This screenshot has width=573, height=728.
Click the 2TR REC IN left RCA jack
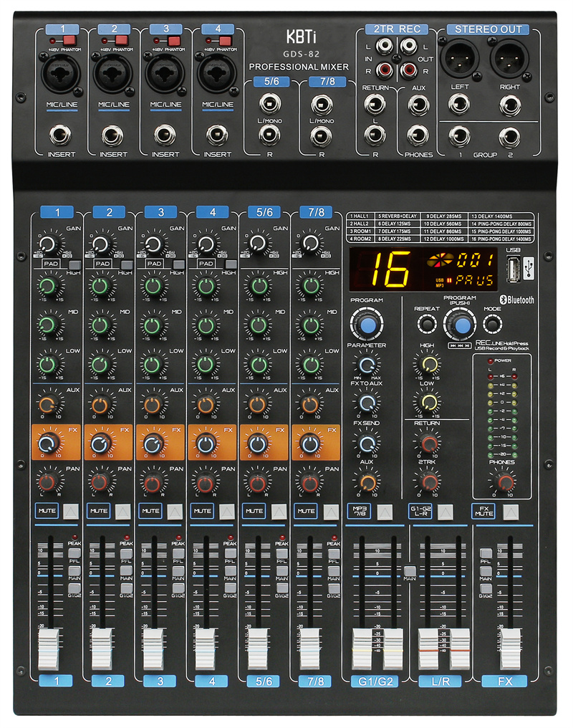tap(385, 46)
